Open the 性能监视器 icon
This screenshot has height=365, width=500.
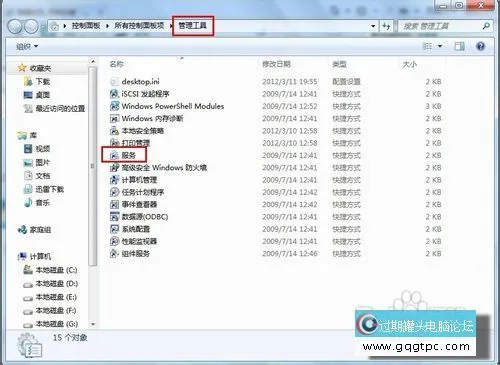[114, 241]
